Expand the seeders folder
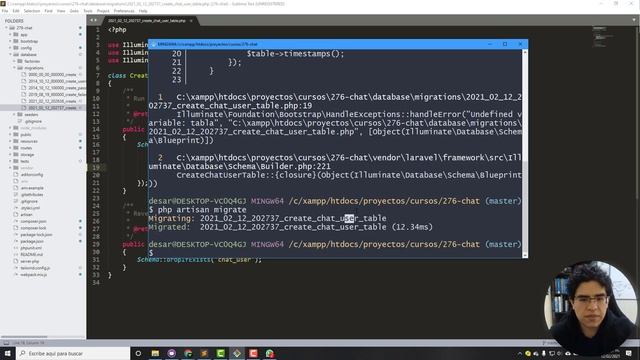The image size is (640, 360). pyautogui.click(x=14, y=114)
